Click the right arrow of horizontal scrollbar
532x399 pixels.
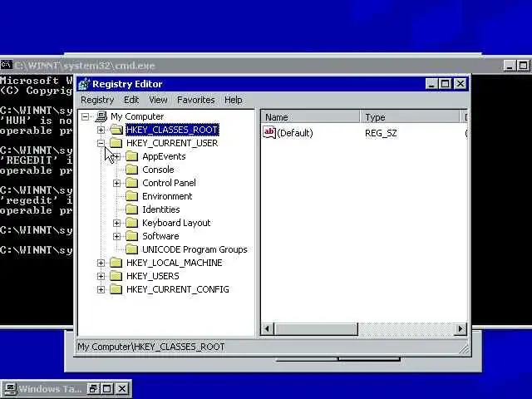[x=460, y=329]
